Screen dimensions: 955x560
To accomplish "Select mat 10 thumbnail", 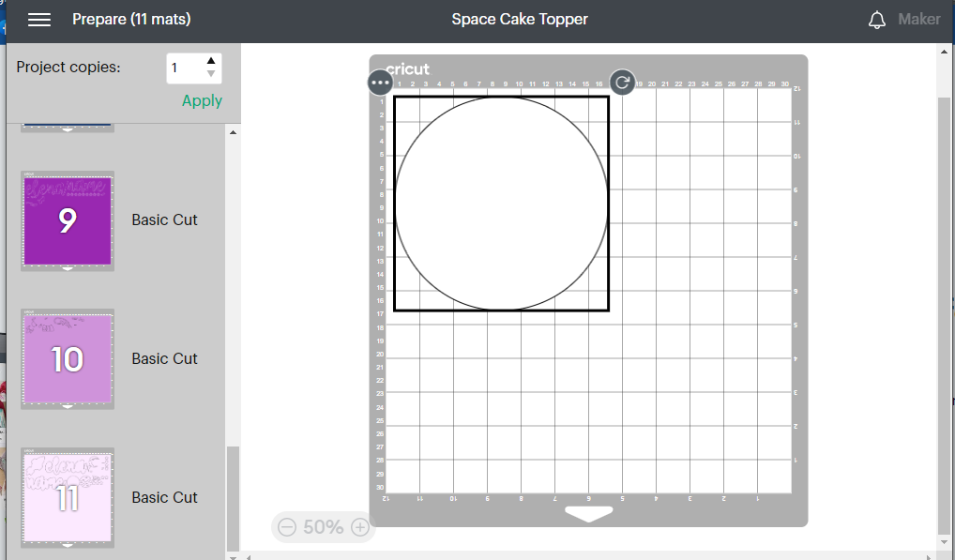I will click(68, 359).
